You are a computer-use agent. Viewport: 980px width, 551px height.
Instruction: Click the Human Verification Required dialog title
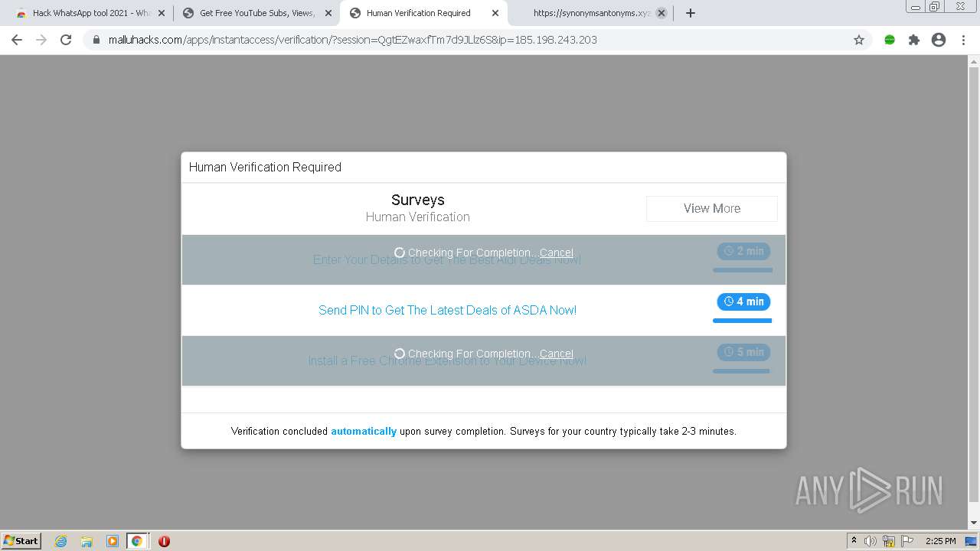click(265, 167)
